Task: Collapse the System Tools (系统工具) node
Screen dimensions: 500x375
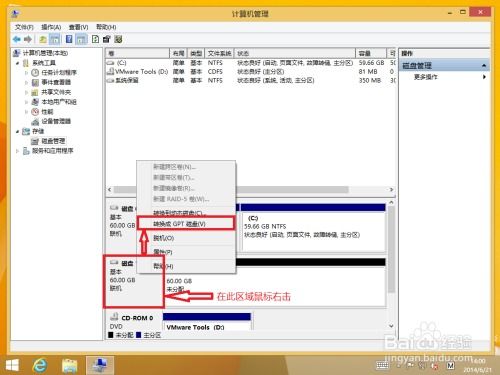Action: tap(17, 63)
